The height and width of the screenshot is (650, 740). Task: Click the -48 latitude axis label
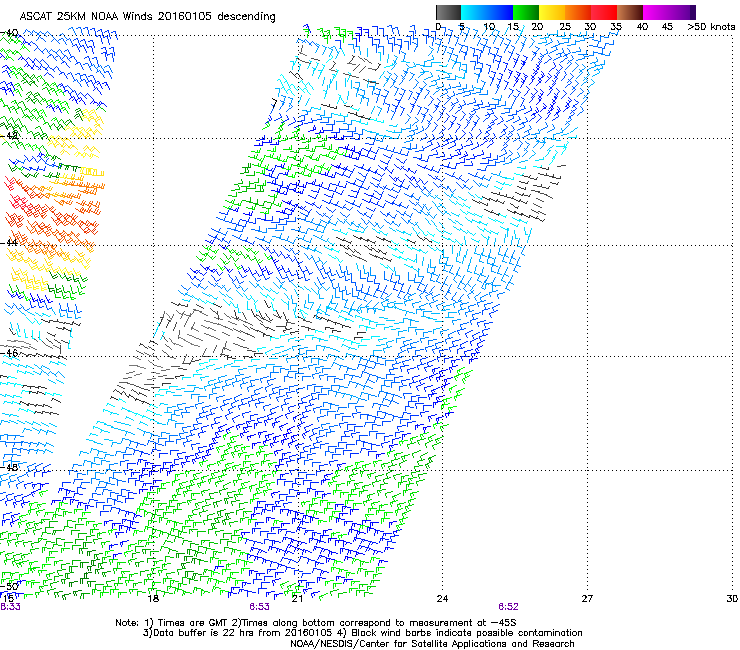(x=9, y=467)
